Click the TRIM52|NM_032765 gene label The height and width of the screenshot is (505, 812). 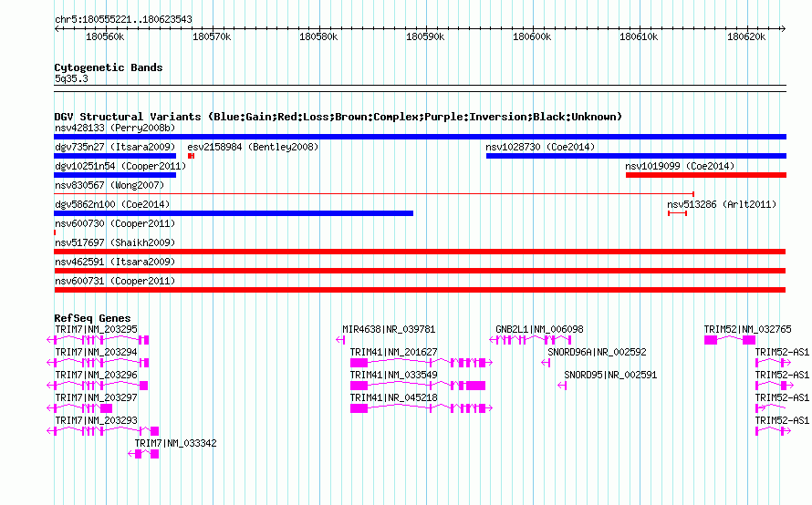748,330
